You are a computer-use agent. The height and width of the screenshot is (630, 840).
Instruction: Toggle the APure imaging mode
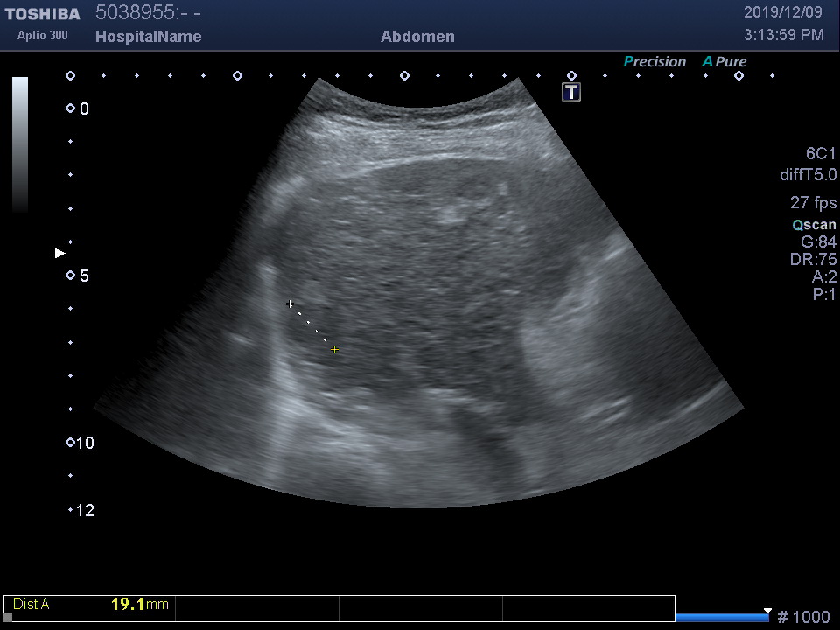pyautogui.click(x=724, y=61)
